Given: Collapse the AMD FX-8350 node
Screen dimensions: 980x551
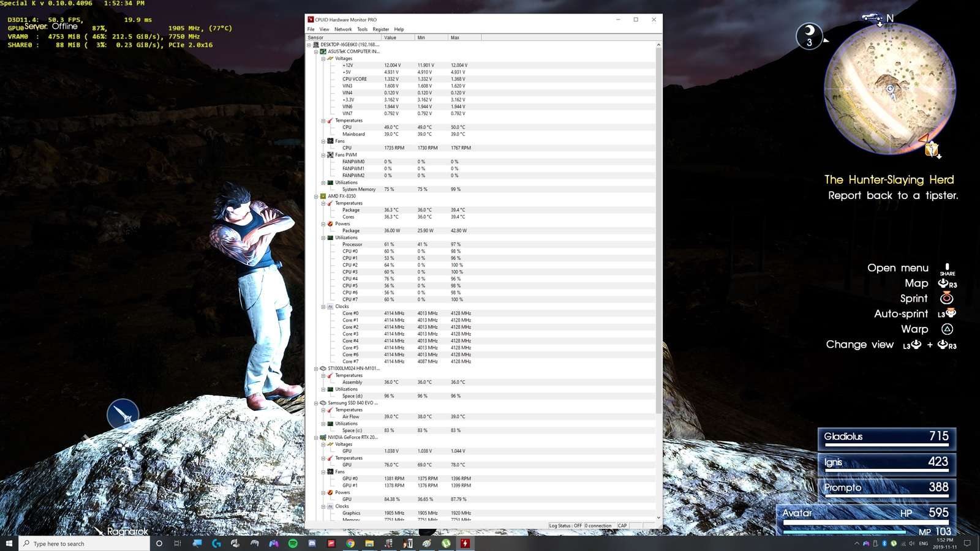Looking at the screenshot, I should pos(316,197).
